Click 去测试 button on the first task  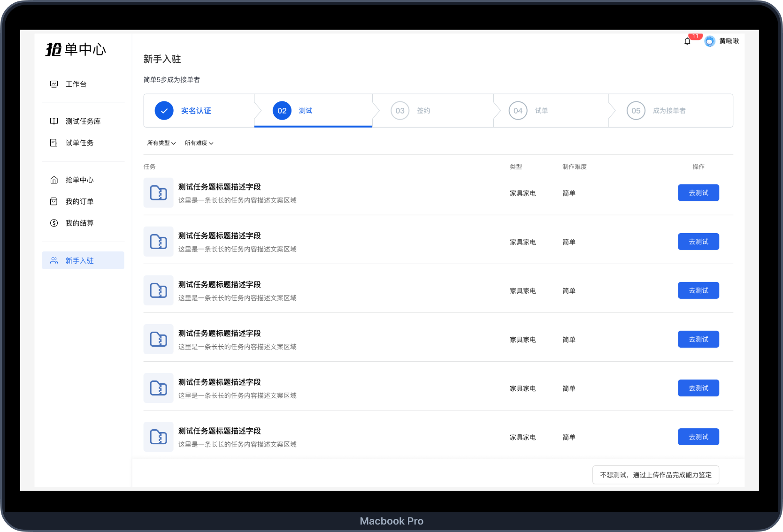point(698,193)
